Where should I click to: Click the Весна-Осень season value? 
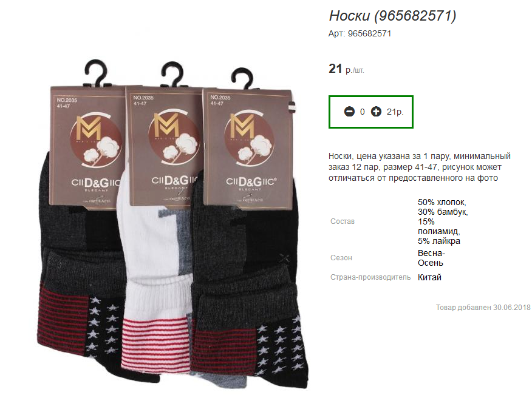point(431,258)
